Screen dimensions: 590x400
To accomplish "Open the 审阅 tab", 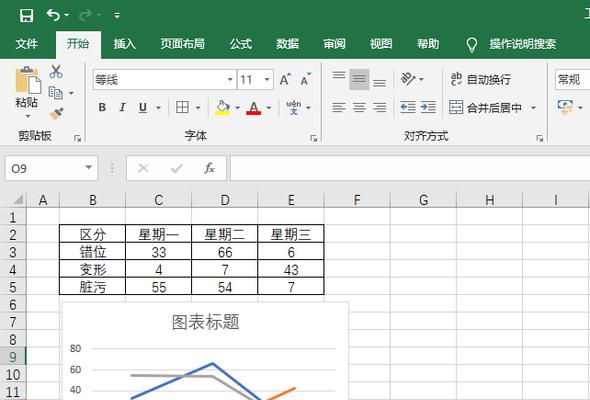I will click(334, 44).
